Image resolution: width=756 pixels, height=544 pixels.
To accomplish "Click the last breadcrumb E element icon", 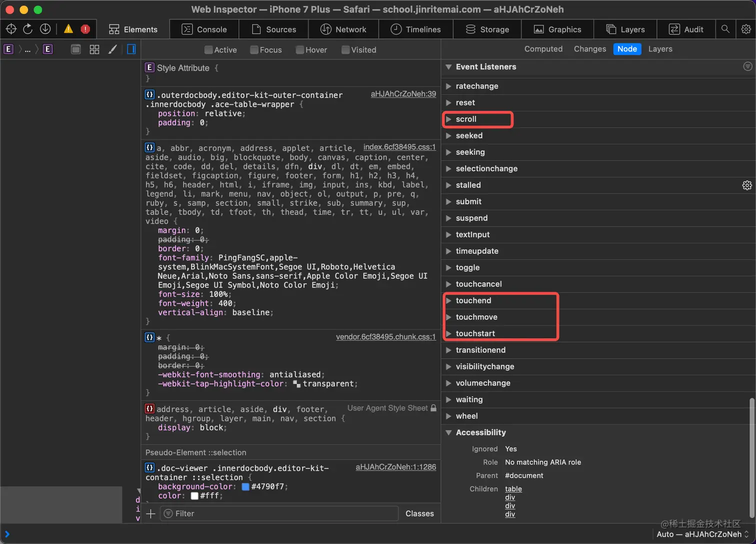I will [x=48, y=49].
